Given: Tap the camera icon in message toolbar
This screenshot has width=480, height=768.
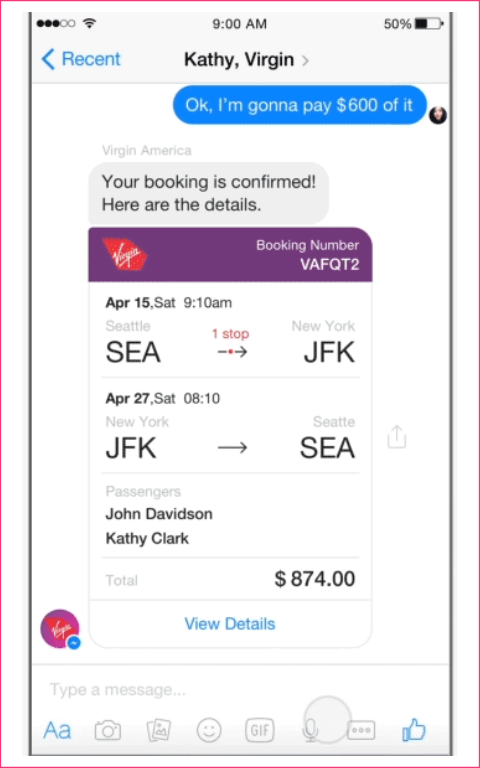Looking at the screenshot, I should (x=108, y=730).
